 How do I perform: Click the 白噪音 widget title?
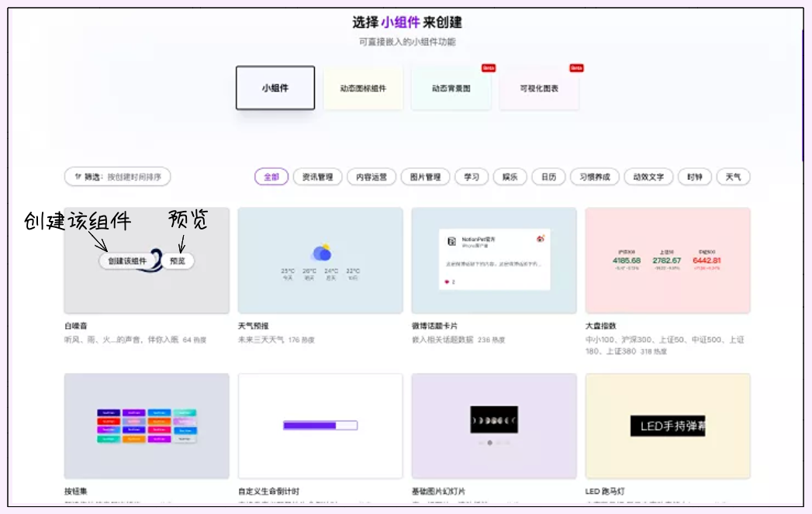(75, 326)
